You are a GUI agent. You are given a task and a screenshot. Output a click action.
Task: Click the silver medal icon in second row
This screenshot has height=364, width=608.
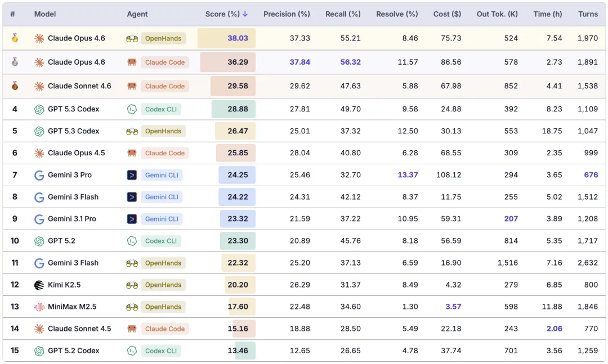click(x=15, y=62)
